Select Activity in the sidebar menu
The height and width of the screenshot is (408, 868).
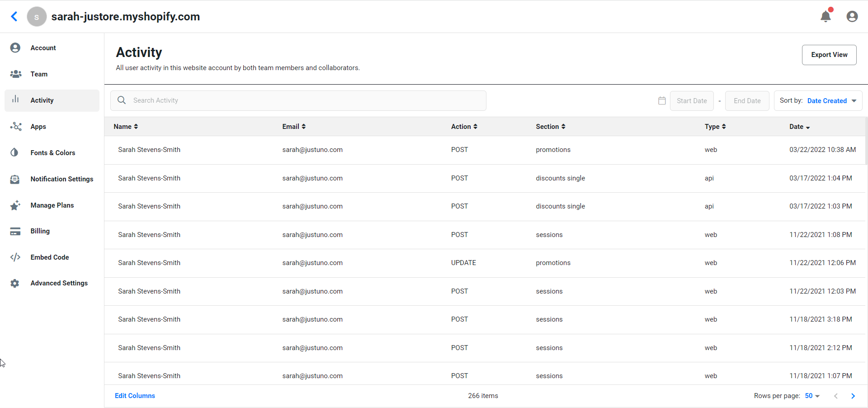42,100
